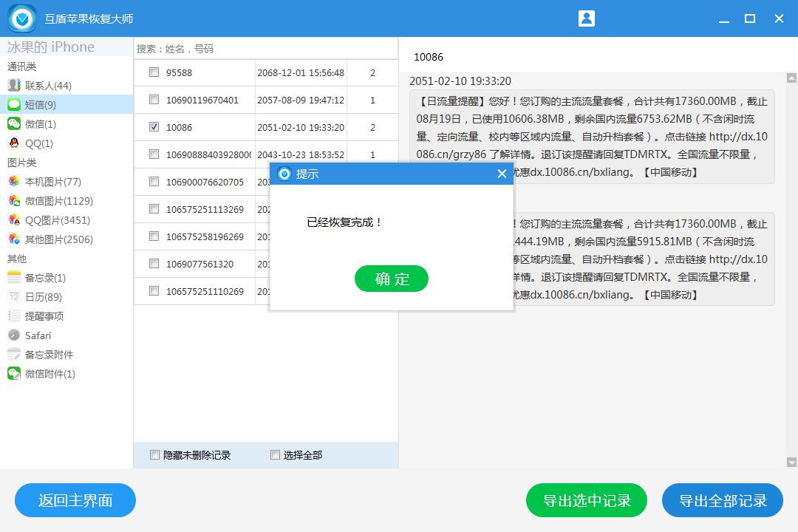Browse the QQ图片 images category
798x532 pixels.
(x=49, y=219)
